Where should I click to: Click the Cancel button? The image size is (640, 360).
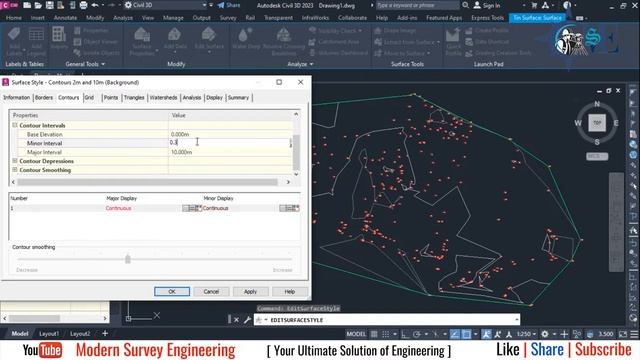click(x=211, y=291)
